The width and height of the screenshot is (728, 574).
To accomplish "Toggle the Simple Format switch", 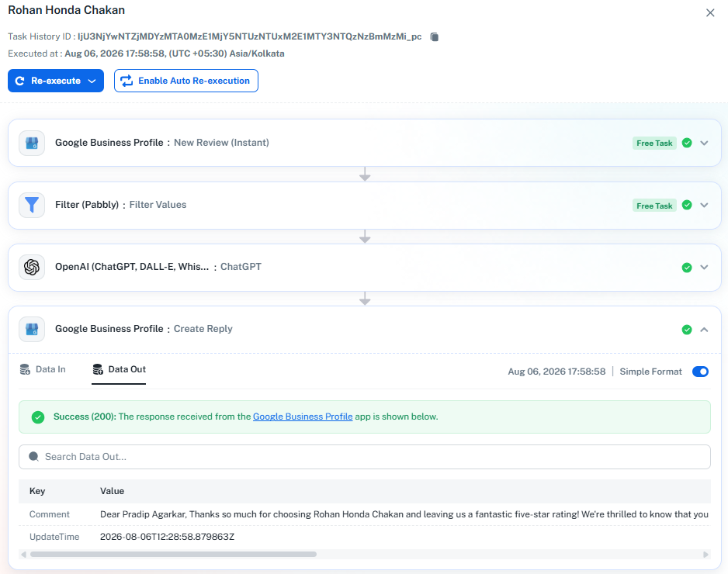I will click(x=700, y=372).
